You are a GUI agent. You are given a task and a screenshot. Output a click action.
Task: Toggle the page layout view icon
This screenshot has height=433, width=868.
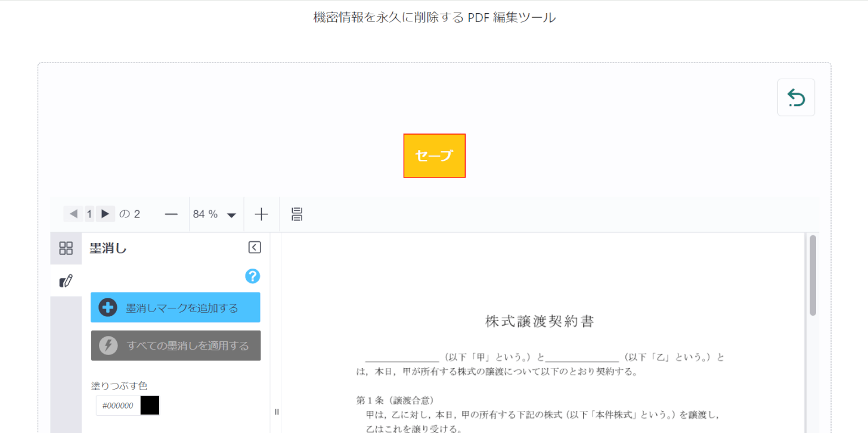297,214
